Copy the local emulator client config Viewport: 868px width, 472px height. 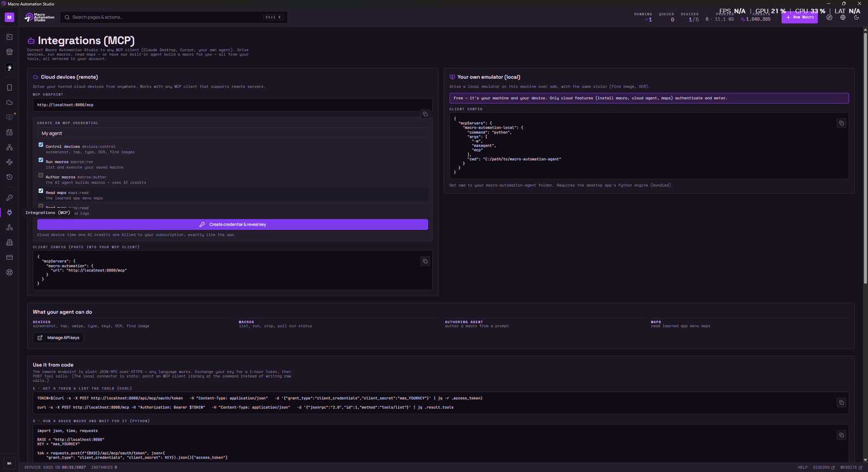(x=841, y=123)
